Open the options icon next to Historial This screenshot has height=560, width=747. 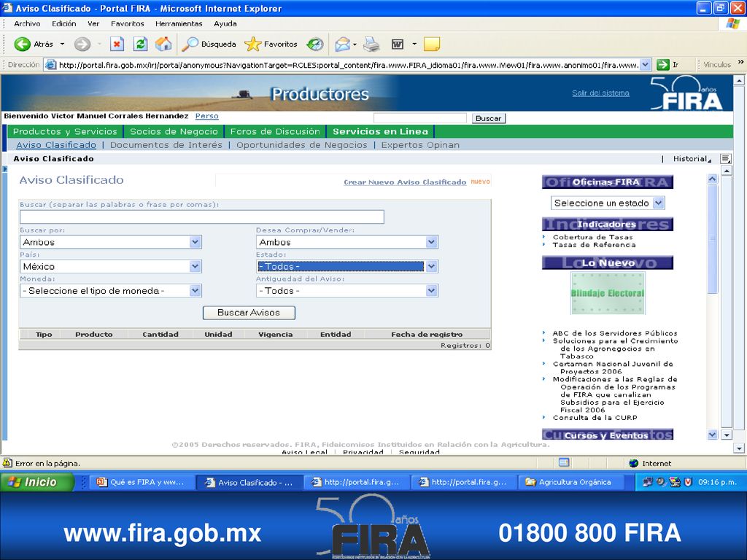726,158
